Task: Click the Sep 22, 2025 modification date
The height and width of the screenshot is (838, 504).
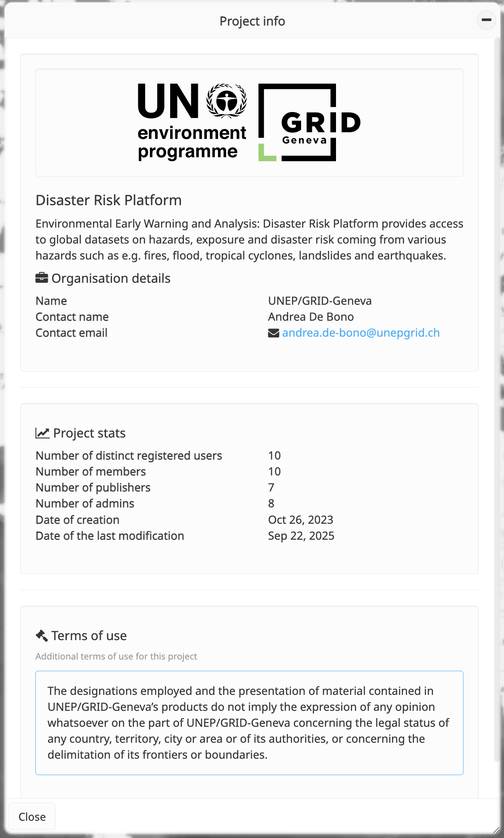Action: pyautogui.click(x=301, y=536)
